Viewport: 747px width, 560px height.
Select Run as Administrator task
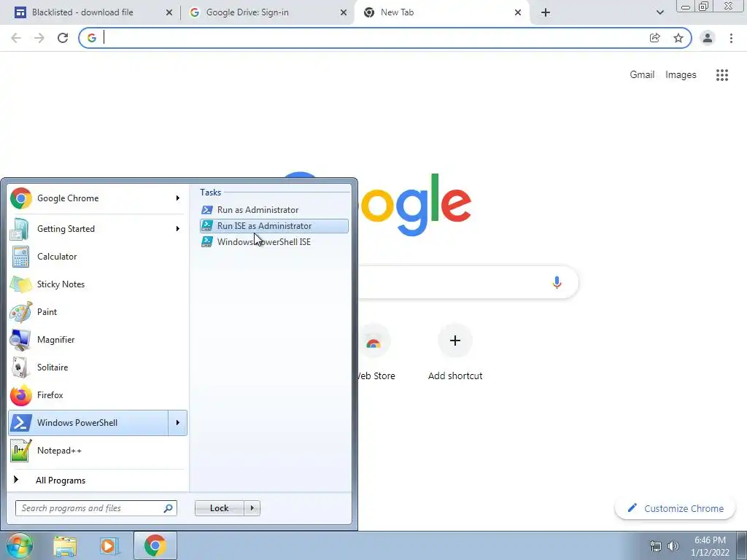274,210
